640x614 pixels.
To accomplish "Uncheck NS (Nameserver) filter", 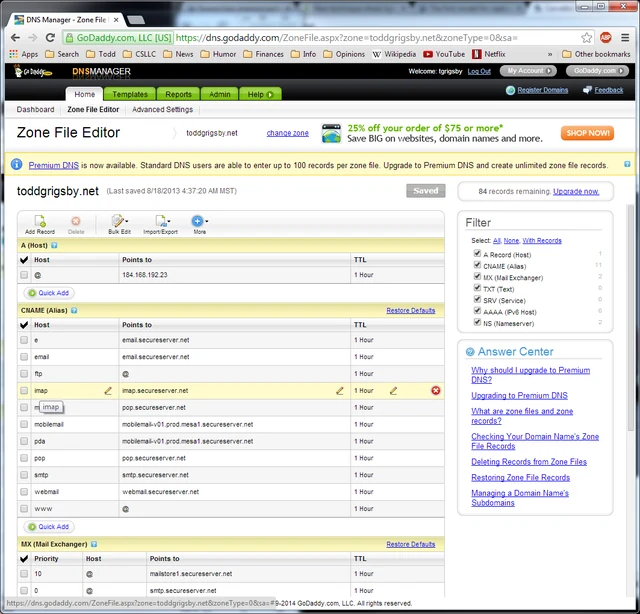I will coord(477,322).
